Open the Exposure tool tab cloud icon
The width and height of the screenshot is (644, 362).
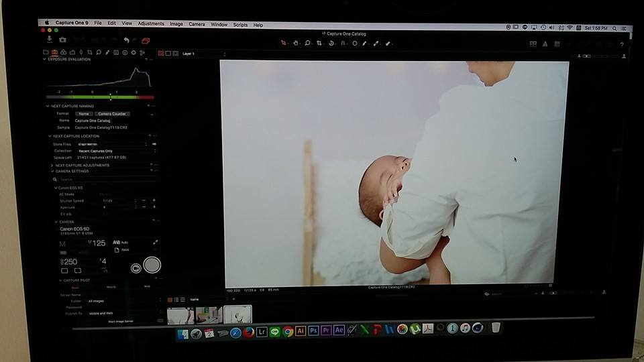pos(72,52)
